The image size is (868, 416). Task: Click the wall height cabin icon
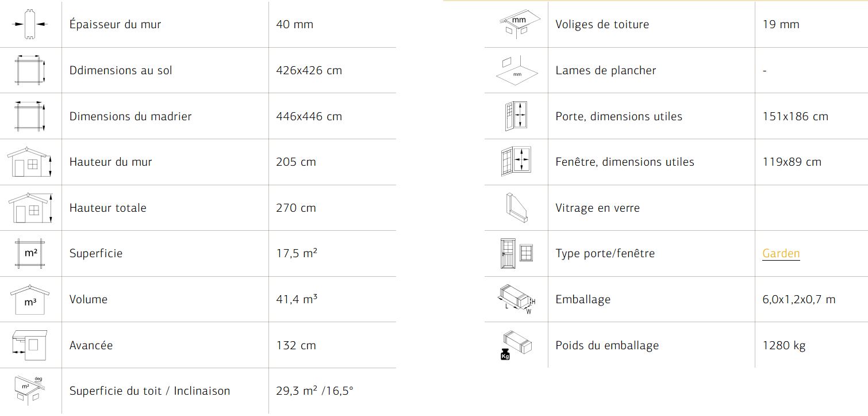pyautogui.click(x=30, y=162)
